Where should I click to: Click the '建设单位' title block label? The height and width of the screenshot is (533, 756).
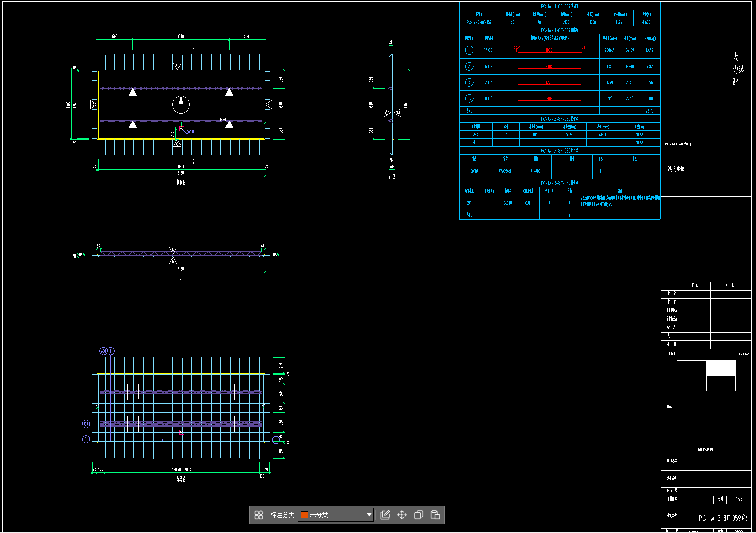click(x=676, y=168)
